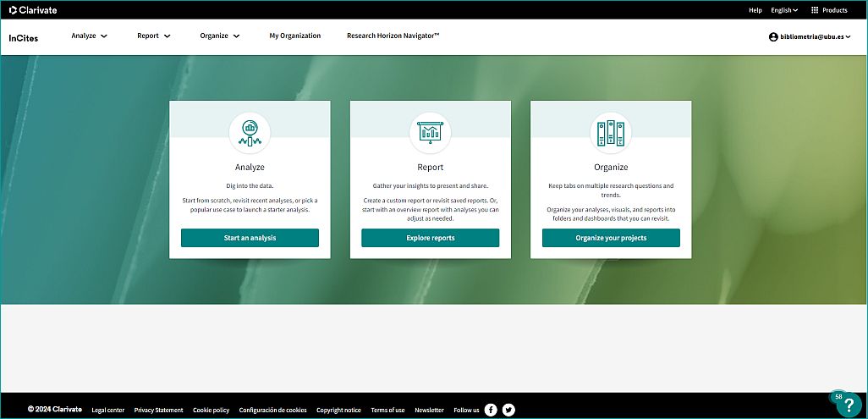Open the Products grid menu
Viewport: 868px width, 419px height.
[x=828, y=10]
